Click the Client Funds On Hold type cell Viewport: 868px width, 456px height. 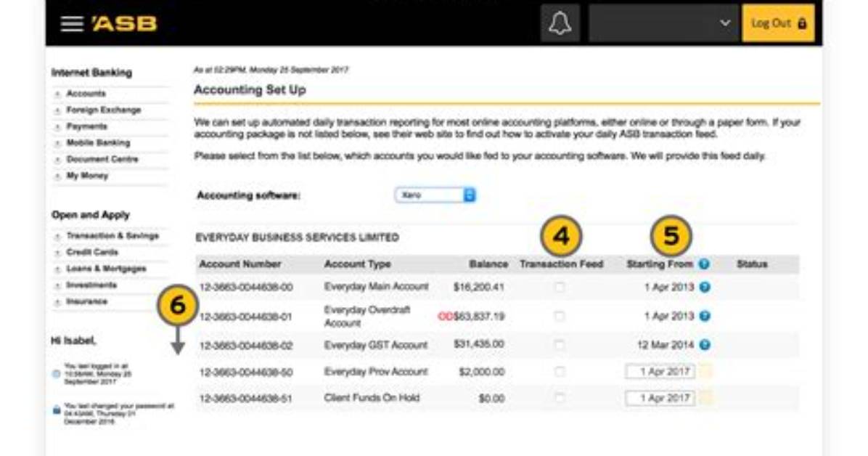point(372,397)
